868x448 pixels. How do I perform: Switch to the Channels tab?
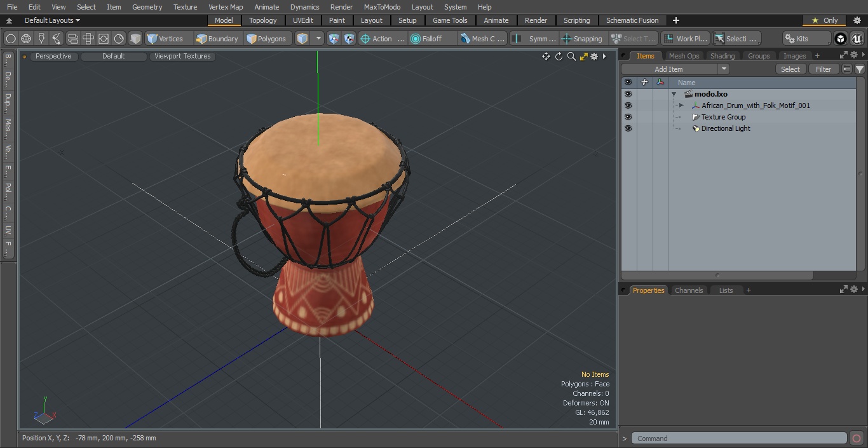click(x=689, y=290)
